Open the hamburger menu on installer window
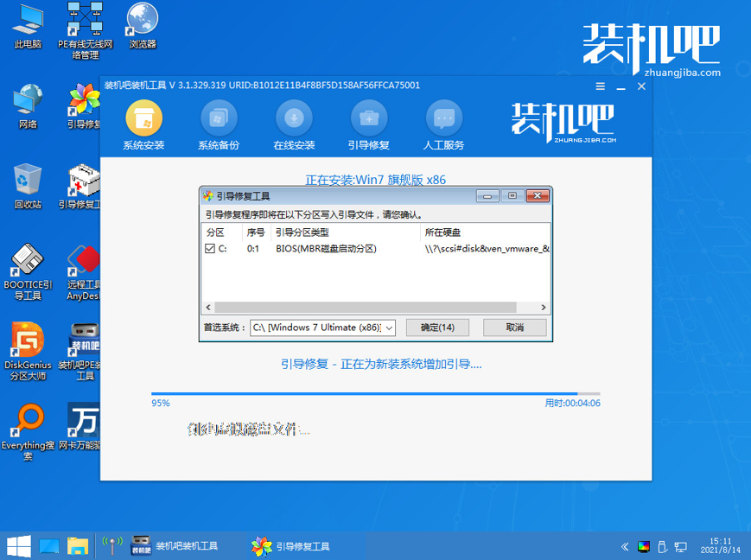Image resolution: width=751 pixels, height=560 pixels. coord(600,86)
